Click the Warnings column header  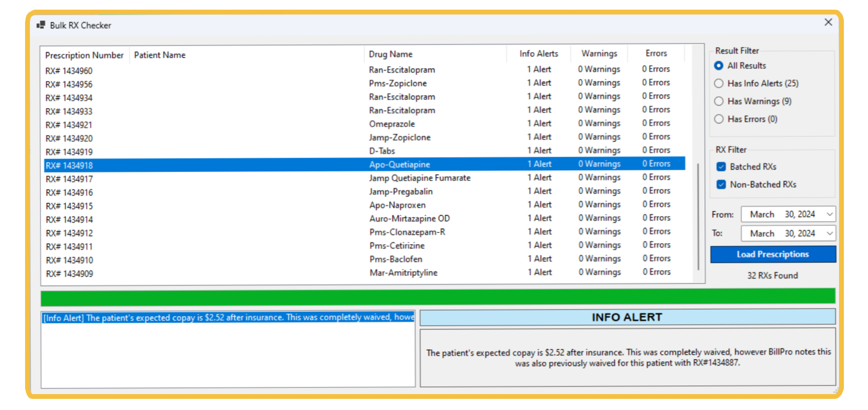tap(599, 54)
